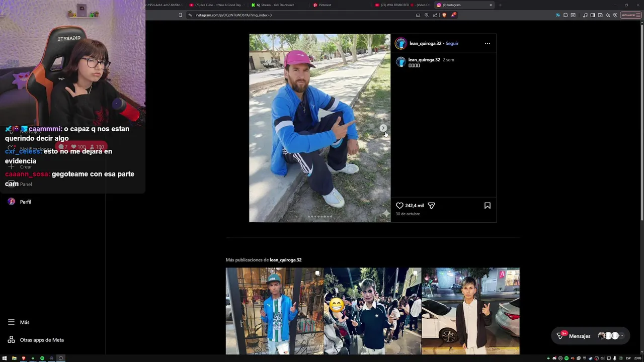View the 242,4 mil likes count
Screen dimensions: 644x362
(x=415, y=206)
